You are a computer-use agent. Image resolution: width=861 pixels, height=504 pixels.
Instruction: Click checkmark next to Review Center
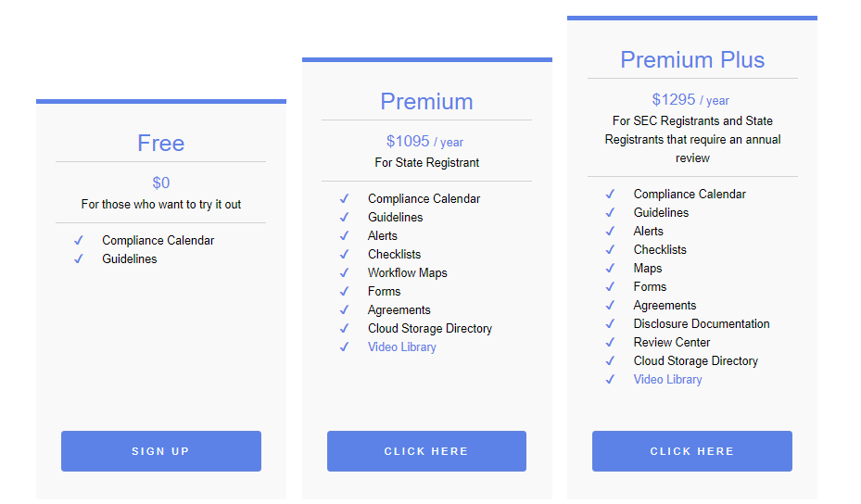610,343
